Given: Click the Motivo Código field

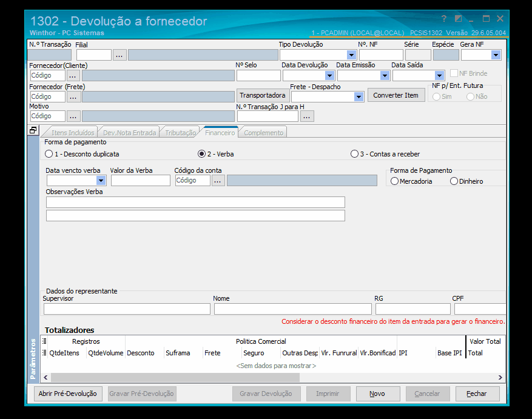Looking at the screenshot, I should (x=47, y=116).
